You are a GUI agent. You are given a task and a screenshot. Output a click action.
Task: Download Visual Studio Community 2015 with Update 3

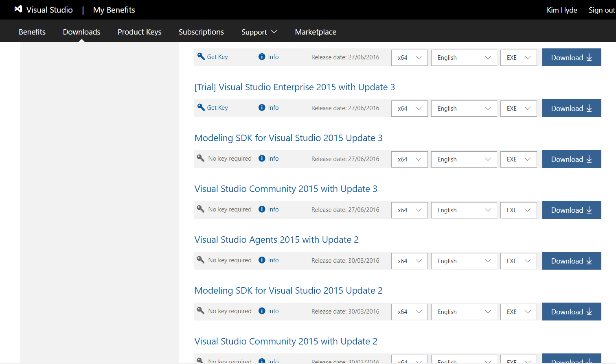tap(572, 210)
